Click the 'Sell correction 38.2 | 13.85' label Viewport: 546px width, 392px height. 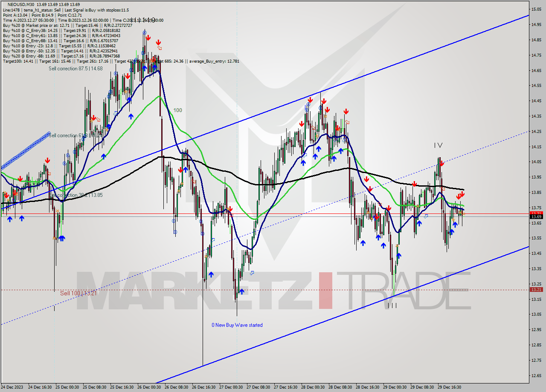[x=76, y=195]
